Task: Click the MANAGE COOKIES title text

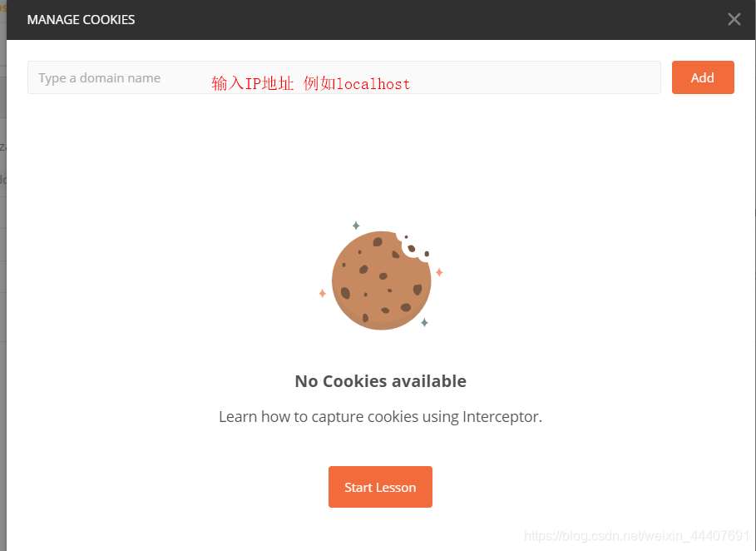Action: 81,20
